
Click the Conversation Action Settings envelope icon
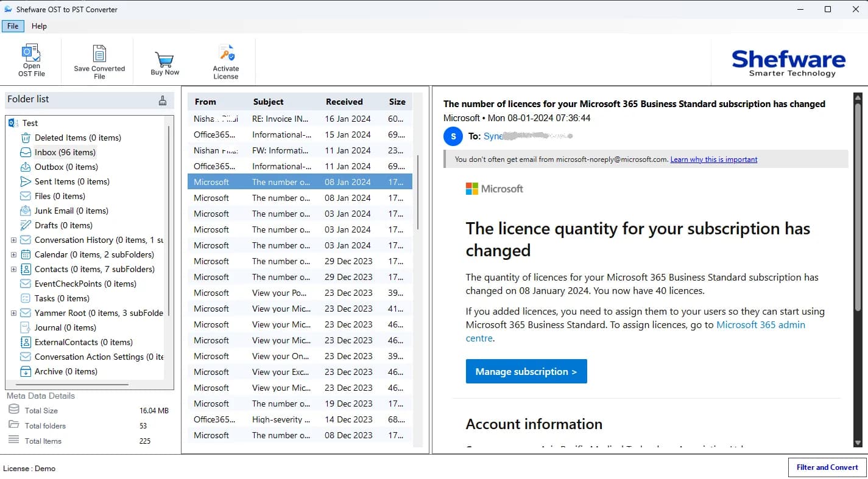coord(26,357)
